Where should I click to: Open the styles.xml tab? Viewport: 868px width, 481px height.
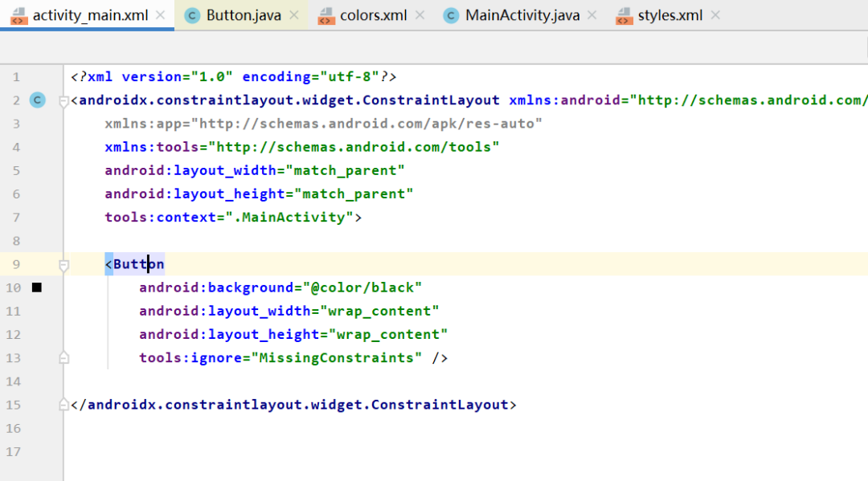click(x=669, y=15)
